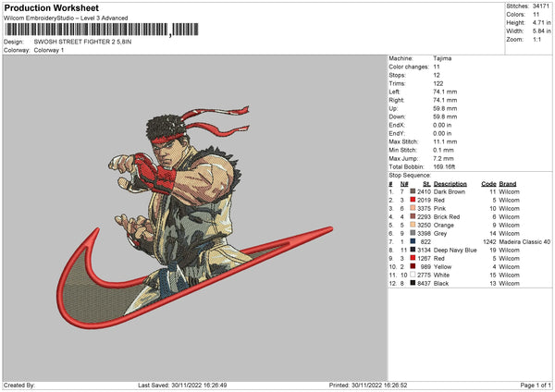Click the barcode at the top
This screenshot has height=392, width=555.
click(x=101, y=30)
